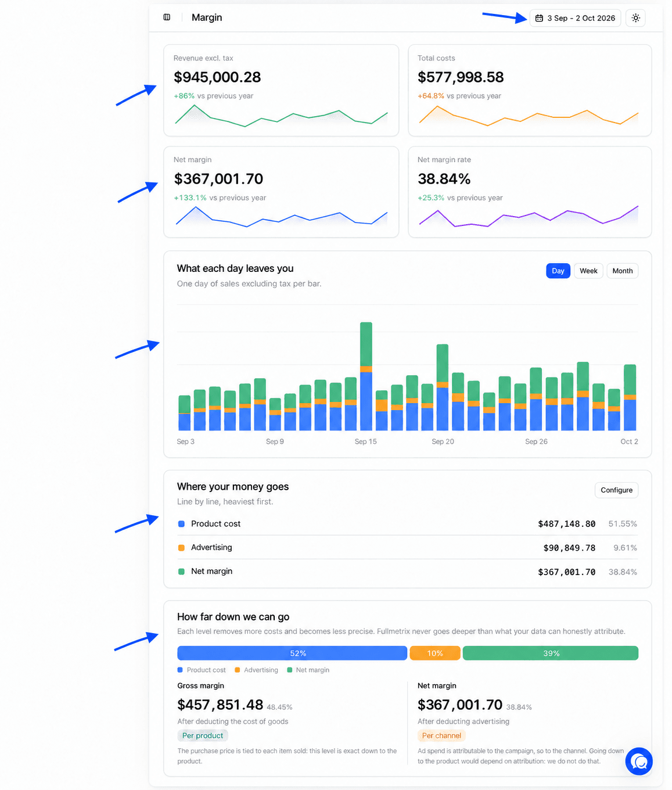The height and width of the screenshot is (790, 672).
Task: Click the What each day leaves you heading
Action: click(235, 268)
